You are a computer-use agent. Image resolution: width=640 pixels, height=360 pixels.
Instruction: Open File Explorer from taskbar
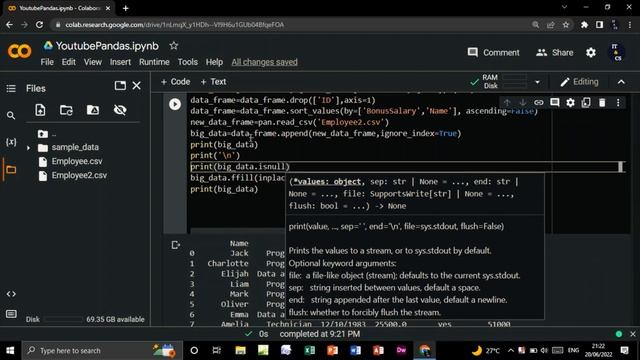(x=240, y=351)
